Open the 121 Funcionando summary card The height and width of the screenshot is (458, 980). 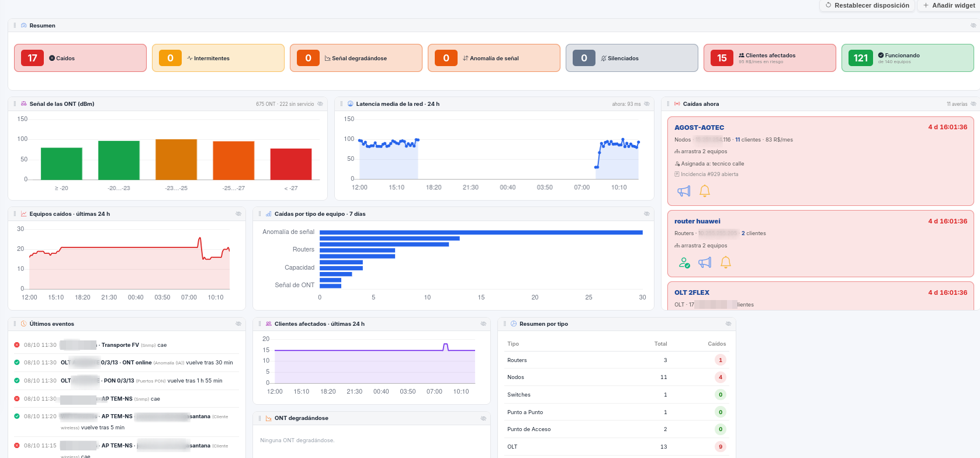(x=908, y=58)
